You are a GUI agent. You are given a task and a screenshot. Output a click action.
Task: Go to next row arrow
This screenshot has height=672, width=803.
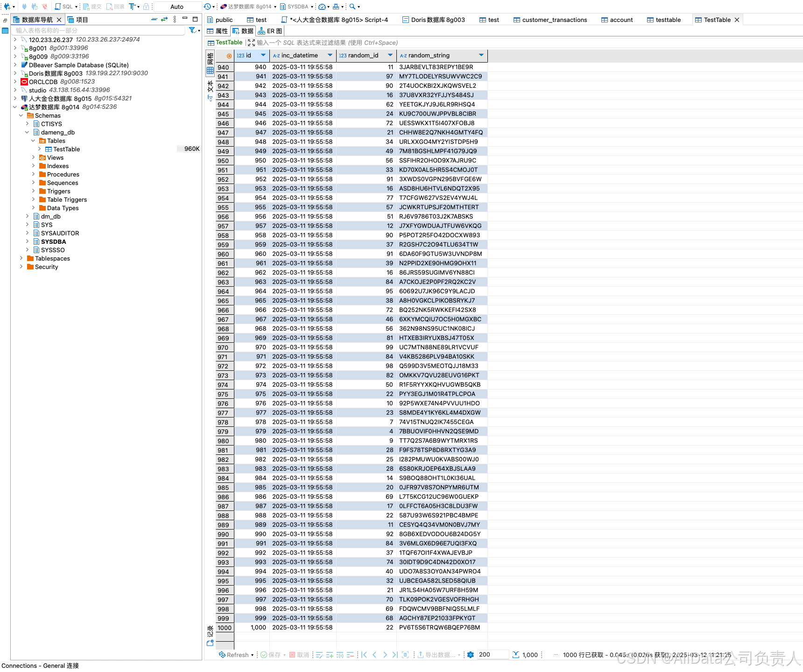tap(385, 655)
